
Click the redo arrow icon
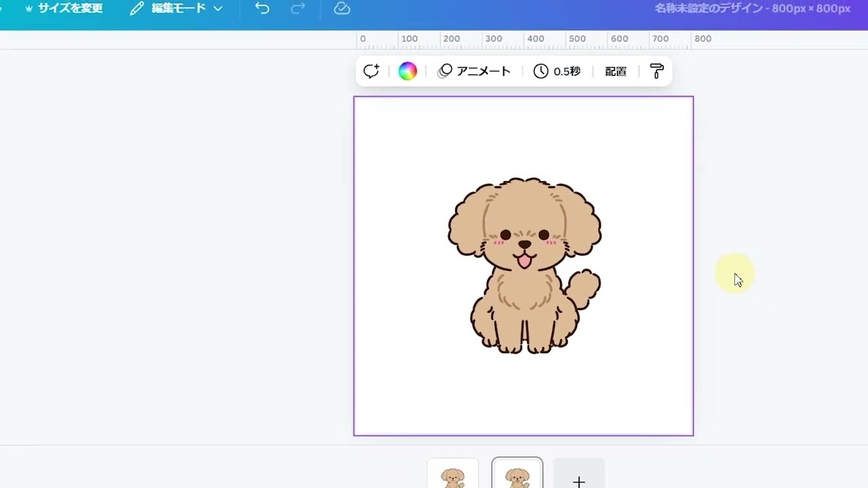click(x=298, y=9)
